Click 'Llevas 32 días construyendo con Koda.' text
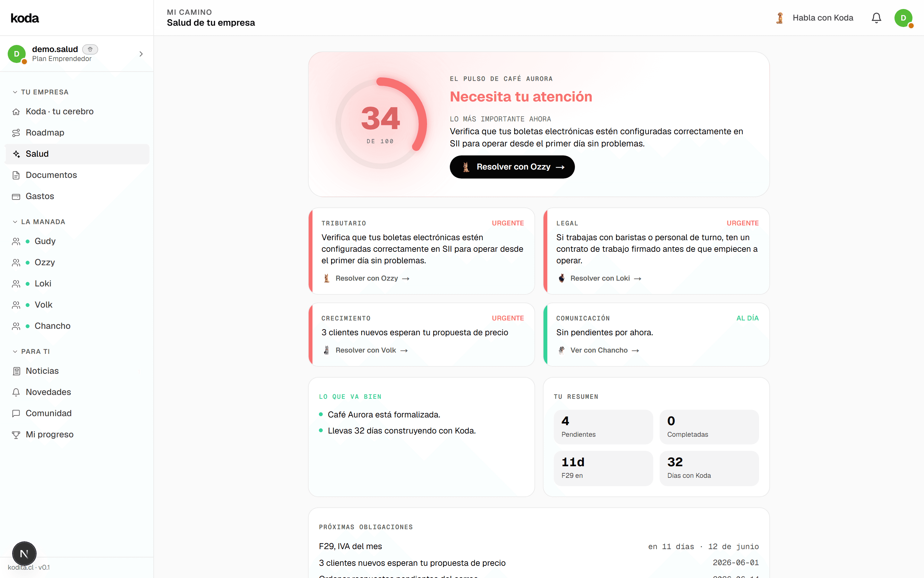 [x=402, y=431]
